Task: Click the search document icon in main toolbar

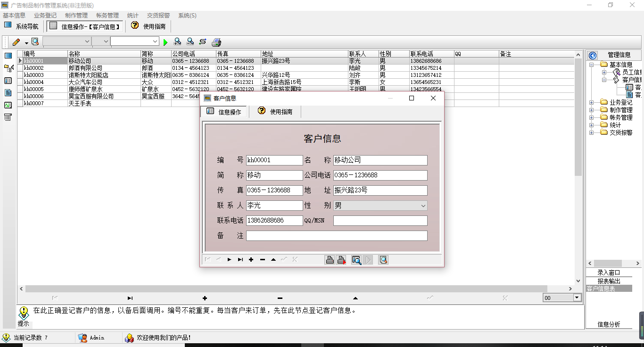Action: point(35,41)
